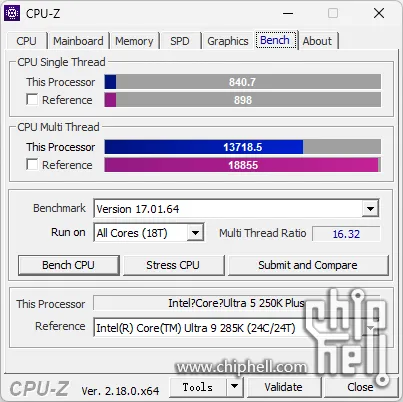The width and height of the screenshot is (403, 402).
Task: Click the Stress CPU button
Action: [x=173, y=265]
